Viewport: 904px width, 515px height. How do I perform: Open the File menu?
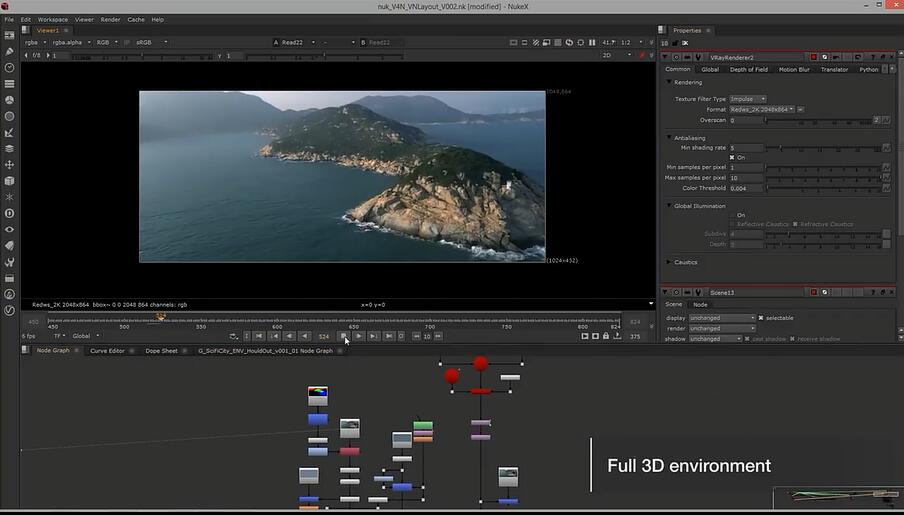click(x=9, y=20)
